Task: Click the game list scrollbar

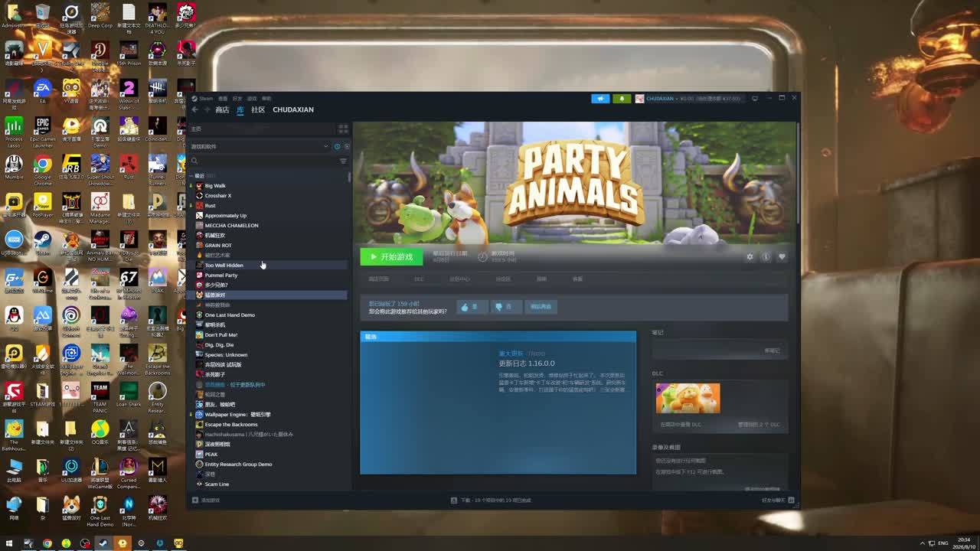Action: 349,178
